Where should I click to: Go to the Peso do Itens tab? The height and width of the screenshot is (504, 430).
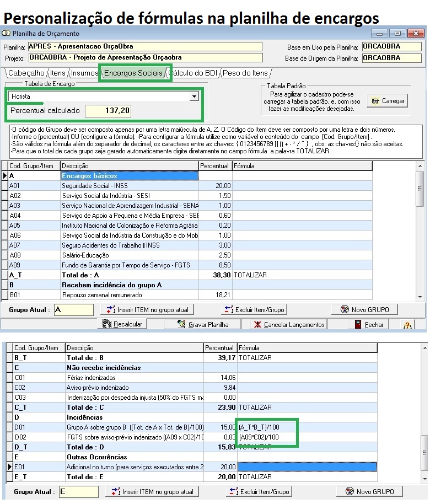coord(245,73)
